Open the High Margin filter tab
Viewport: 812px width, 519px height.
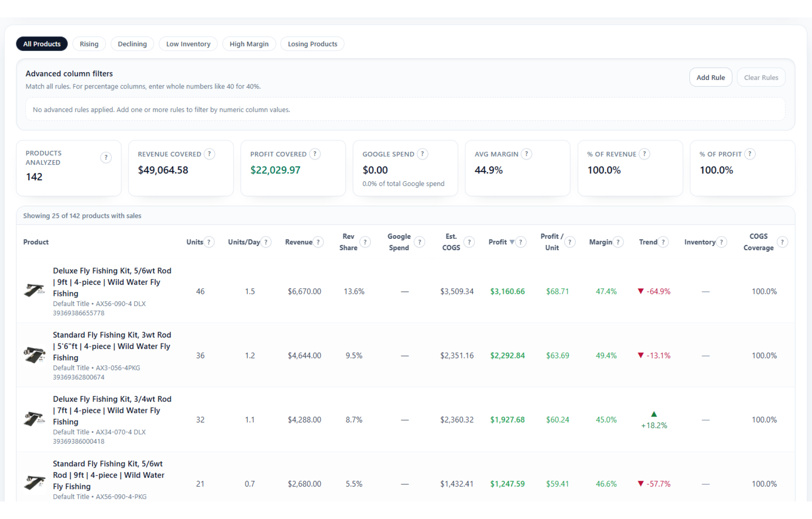249,44
